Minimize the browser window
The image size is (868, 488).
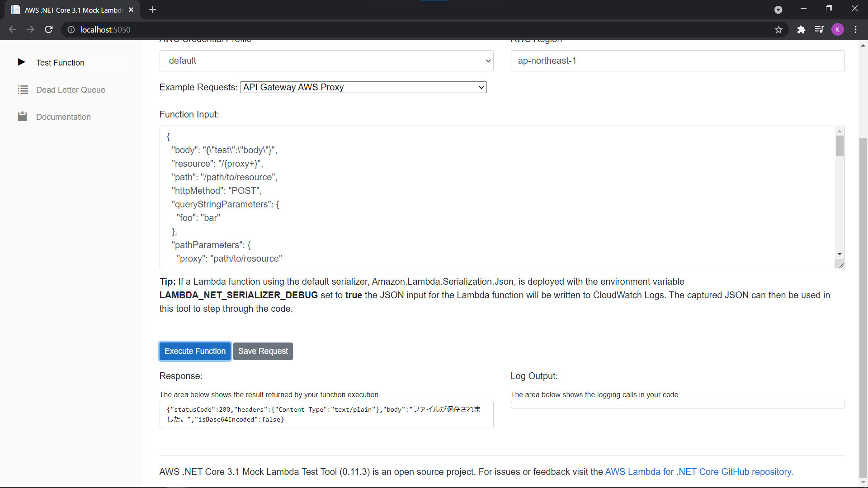pyautogui.click(x=803, y=9)
